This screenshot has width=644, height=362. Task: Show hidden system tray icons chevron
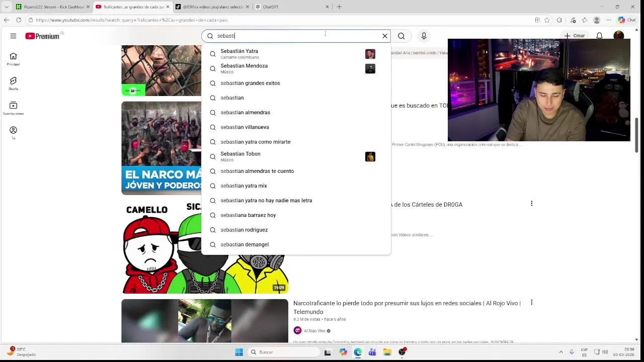click(561, 352)
